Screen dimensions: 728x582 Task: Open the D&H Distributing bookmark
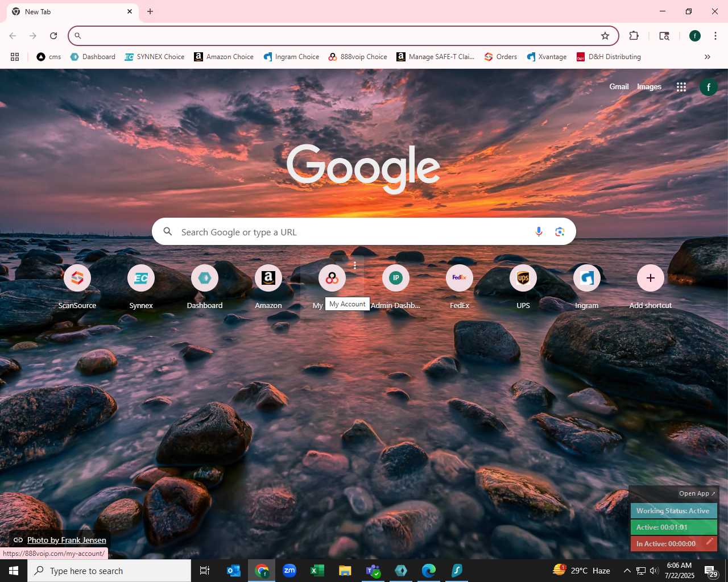(x=609, y=57)
